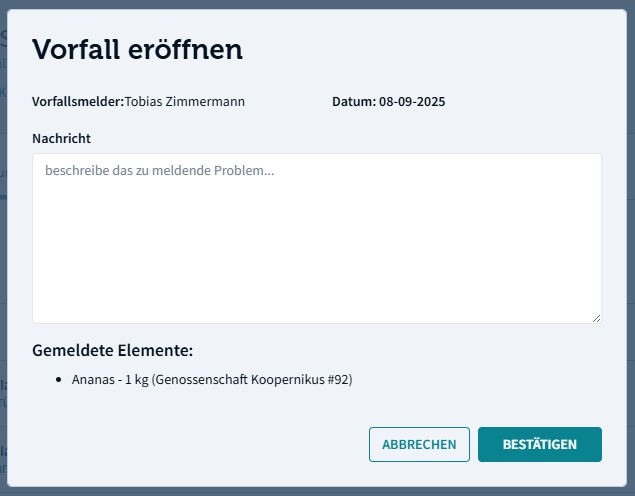Select the date value 08-09-2025
Viewport: 635px width, 496px height.
point(412,102)
